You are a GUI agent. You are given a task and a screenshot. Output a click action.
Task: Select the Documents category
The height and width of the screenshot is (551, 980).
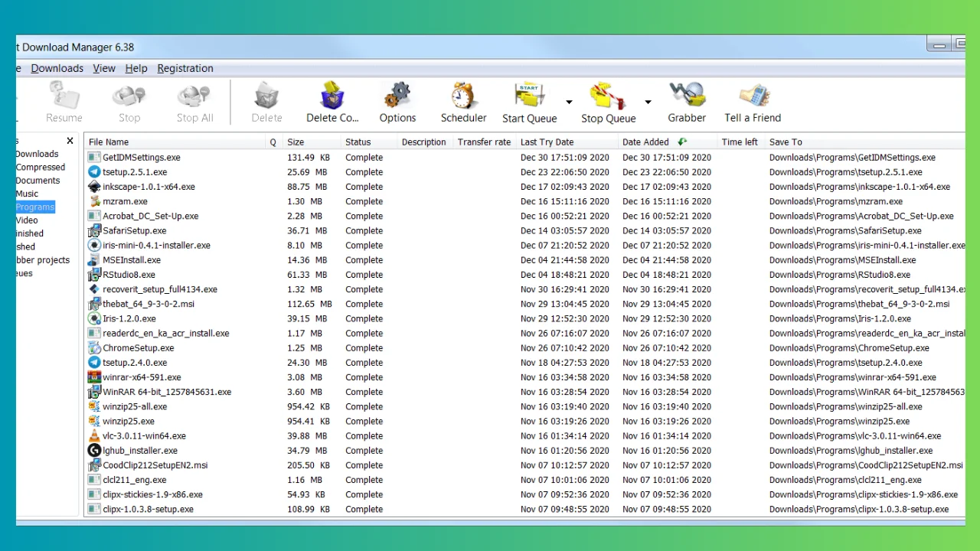coord(38,181)
